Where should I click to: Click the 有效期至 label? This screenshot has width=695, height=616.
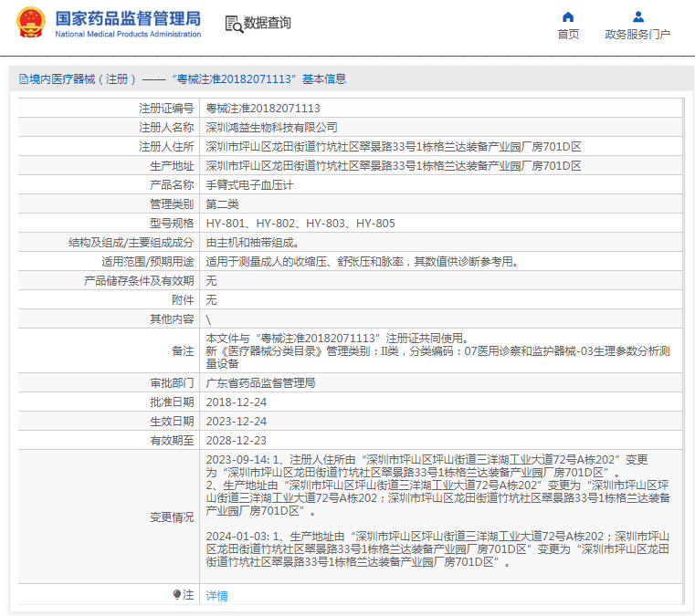[172, 441]
